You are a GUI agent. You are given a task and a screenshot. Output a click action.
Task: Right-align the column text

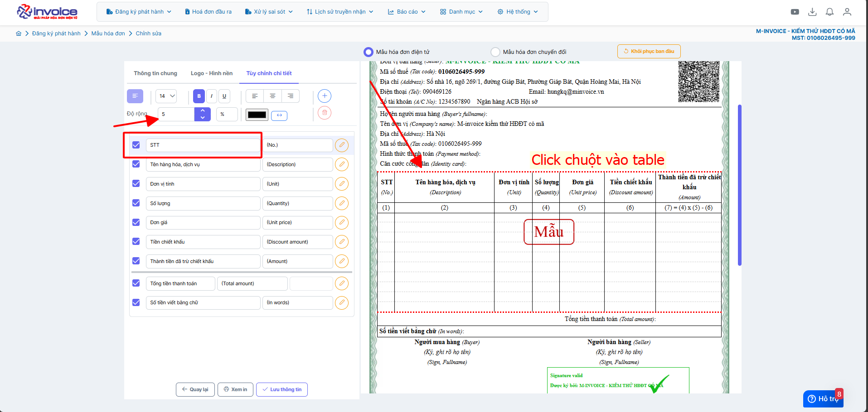pos(290,96)
